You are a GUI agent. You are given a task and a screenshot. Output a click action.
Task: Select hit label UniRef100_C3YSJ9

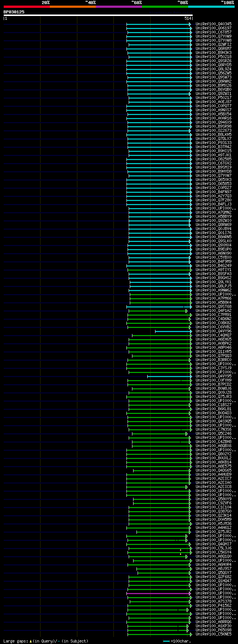click(x=213, y=368)
